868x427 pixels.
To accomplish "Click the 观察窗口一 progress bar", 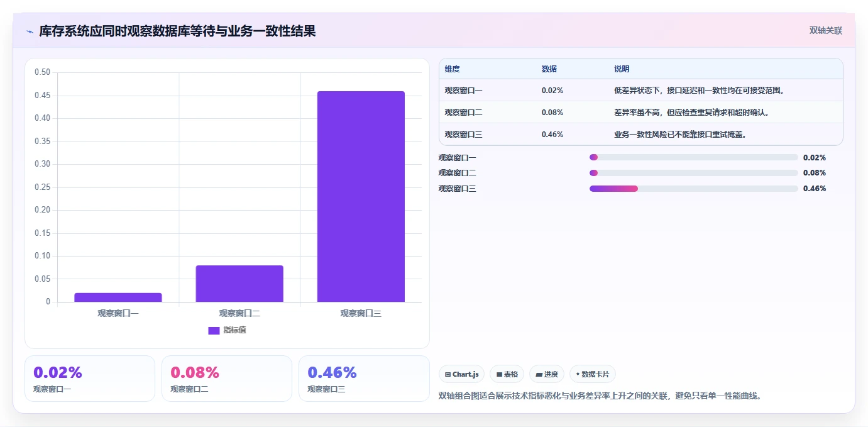I will (x=693, y=157).
